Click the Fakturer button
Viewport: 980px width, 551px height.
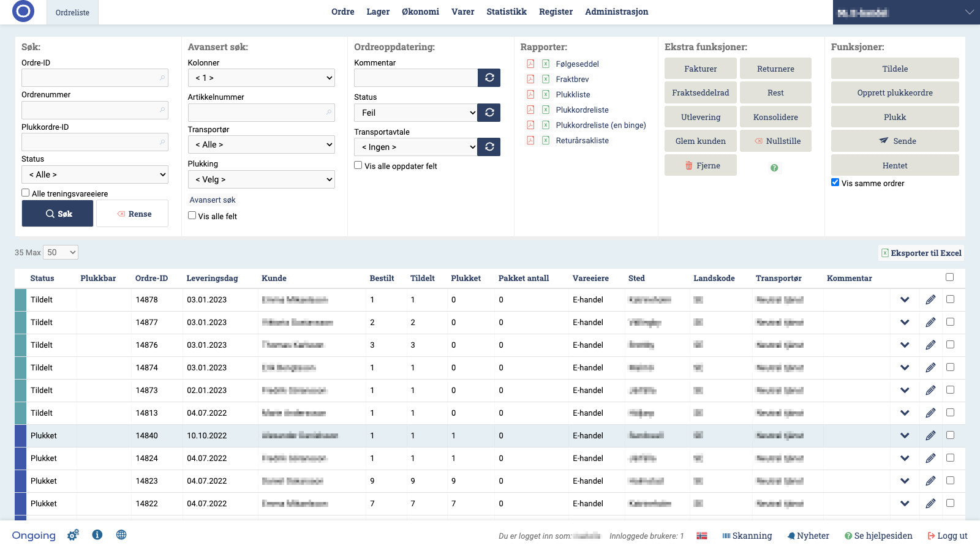click(701, 69)
